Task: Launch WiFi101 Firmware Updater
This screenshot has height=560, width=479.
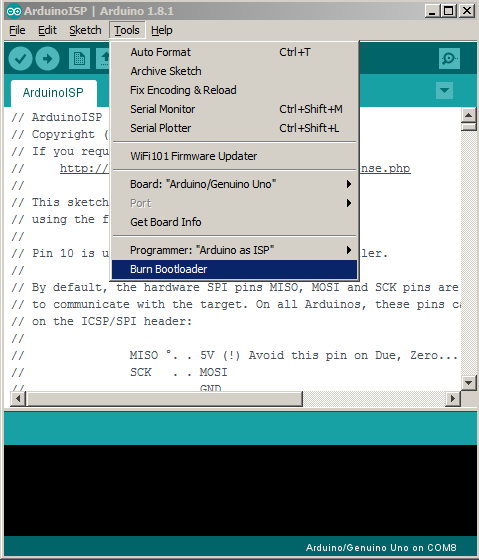Action: coord(234,156)
